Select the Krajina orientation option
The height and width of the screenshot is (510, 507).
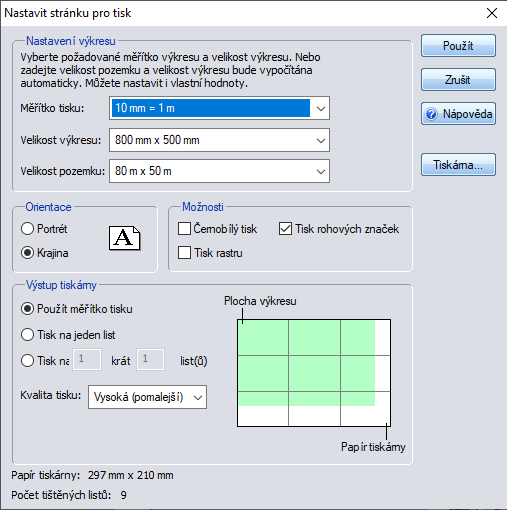pos(27,253)
